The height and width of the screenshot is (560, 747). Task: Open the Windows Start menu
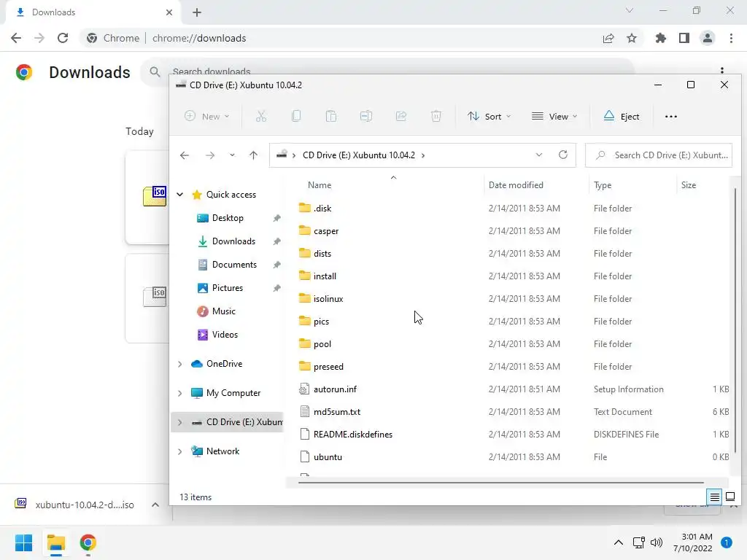click(x=23, y=542)
